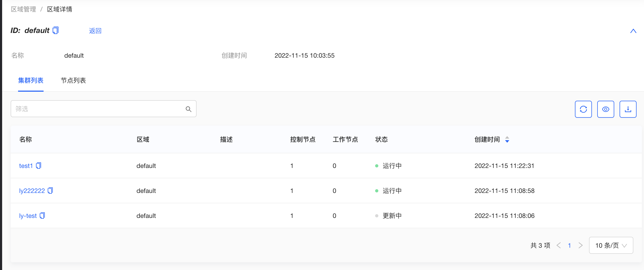Select the 集群列表 tab
This screenshot has width=644, height=270.
tap(31, 81)
